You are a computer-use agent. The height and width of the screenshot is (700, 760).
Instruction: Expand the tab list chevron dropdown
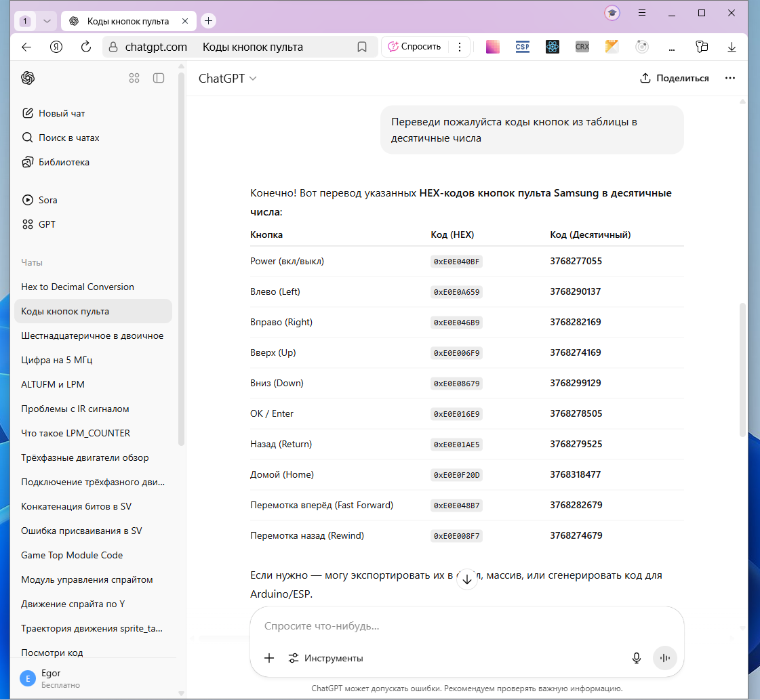click(x=47, y=21)
